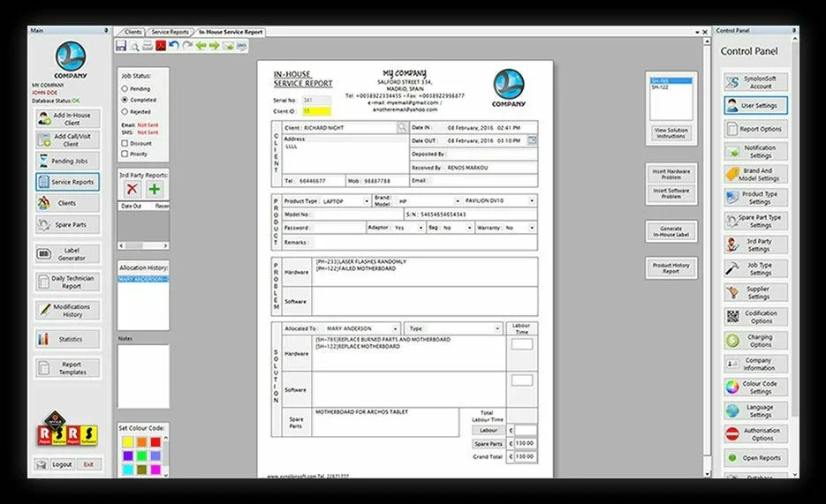Open Add Call/Visit Client

(x=68, y=140)
